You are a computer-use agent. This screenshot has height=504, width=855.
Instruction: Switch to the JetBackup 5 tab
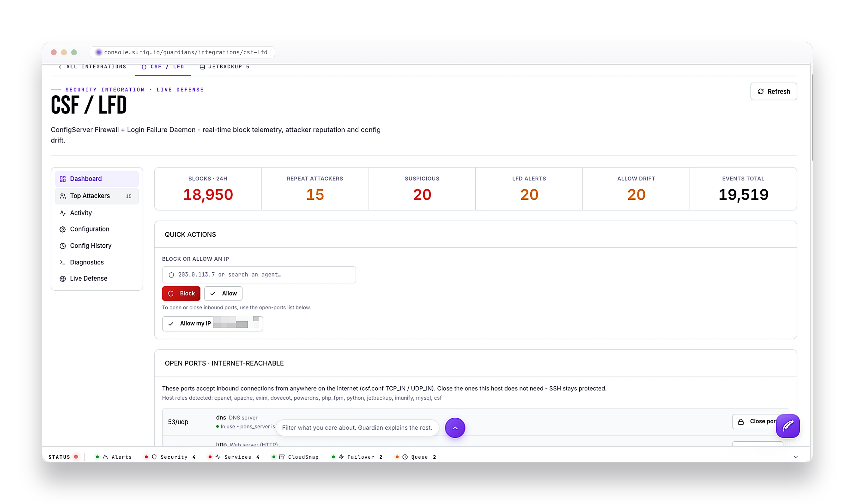225,67
